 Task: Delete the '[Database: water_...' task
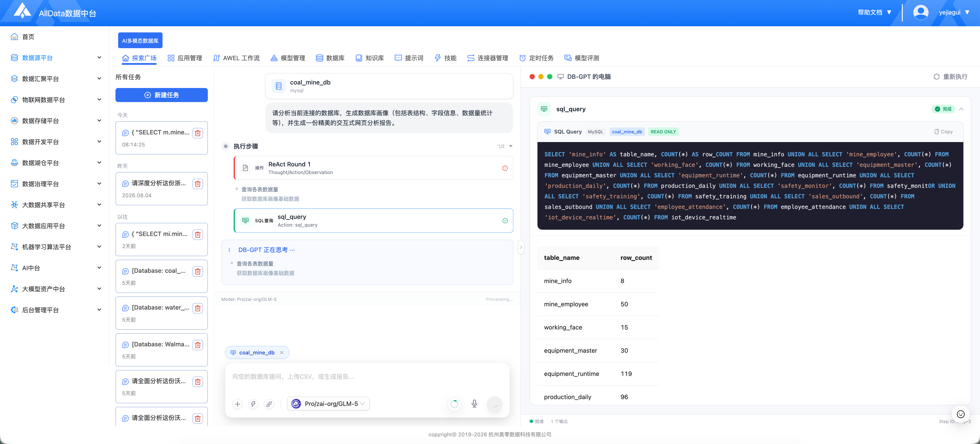pos(198,308)
